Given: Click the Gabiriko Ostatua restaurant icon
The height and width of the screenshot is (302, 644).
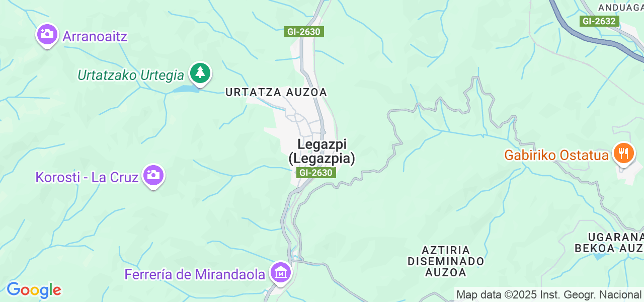Looking at the screenshot, I should point(624,153).
